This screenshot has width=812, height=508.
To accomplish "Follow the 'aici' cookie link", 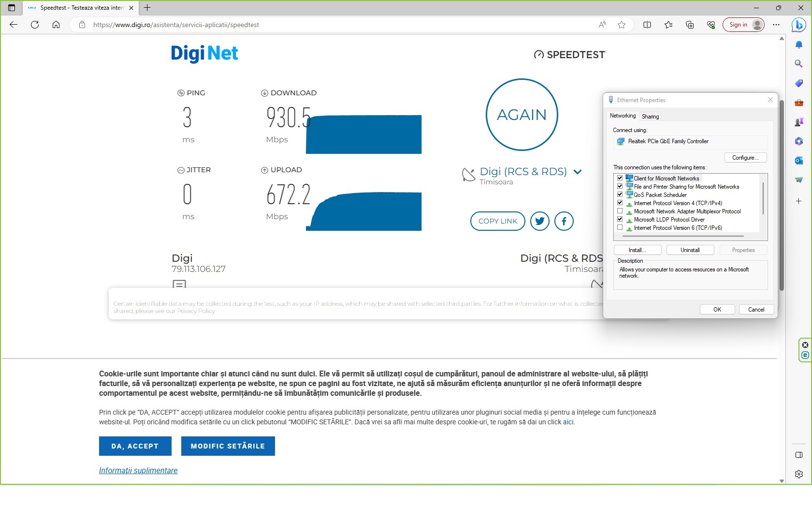I will (568, 422).
